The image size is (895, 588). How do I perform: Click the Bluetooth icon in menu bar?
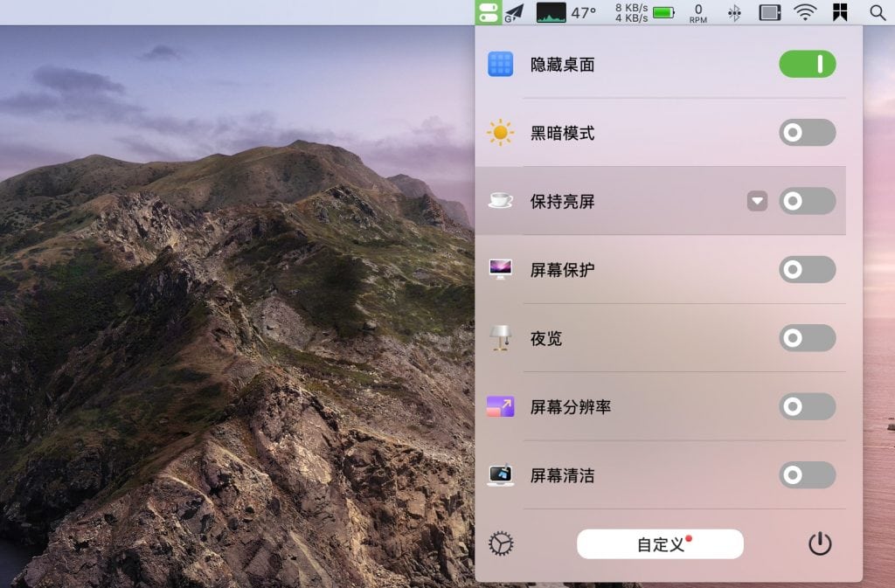(x=735, y=12)
